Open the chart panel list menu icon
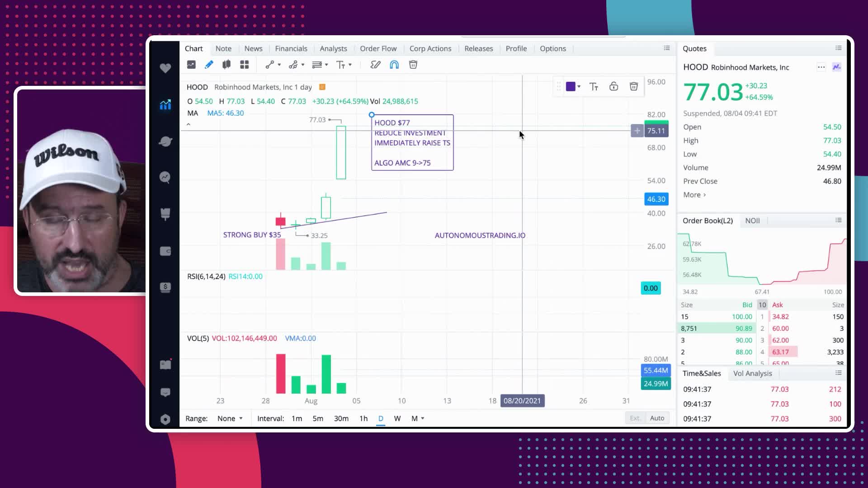 (x=666, y=48)
